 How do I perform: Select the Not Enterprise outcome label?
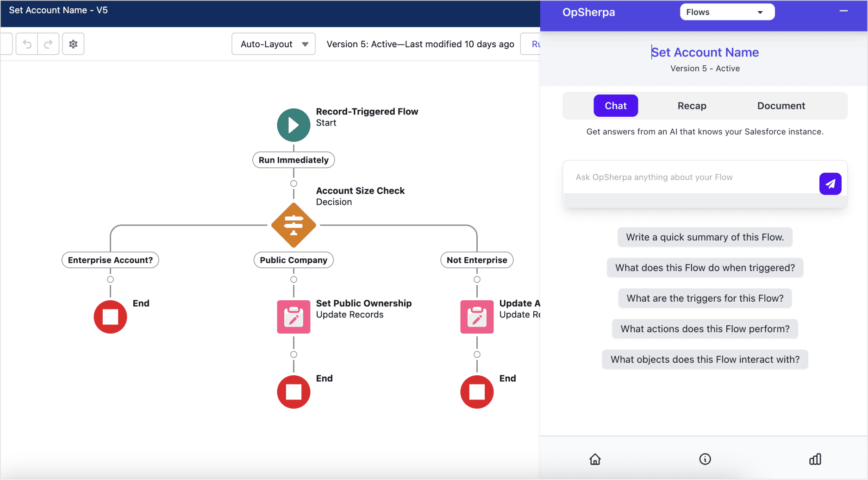pyautogui.click(x=477, y=260)
